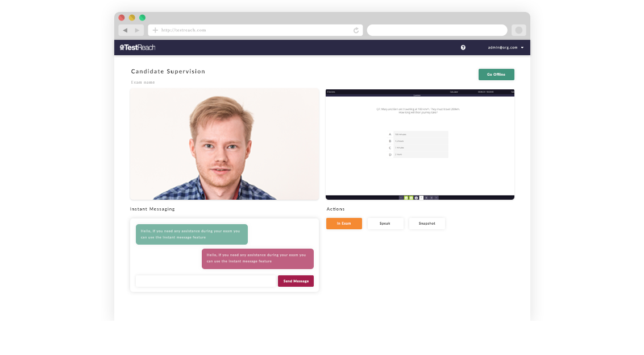This screenshot has width=644, height=355.
Task: Focus the empty browser search field
Action: coord(437,30)
